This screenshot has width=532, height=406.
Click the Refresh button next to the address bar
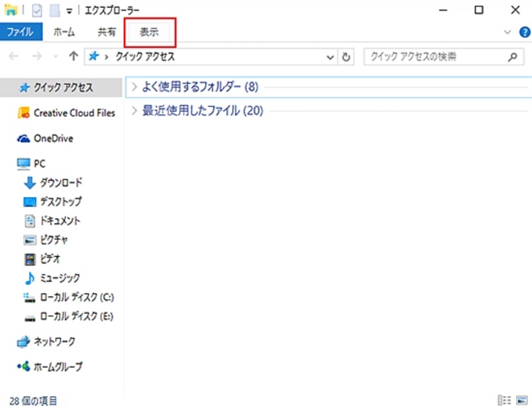(346, 57)
